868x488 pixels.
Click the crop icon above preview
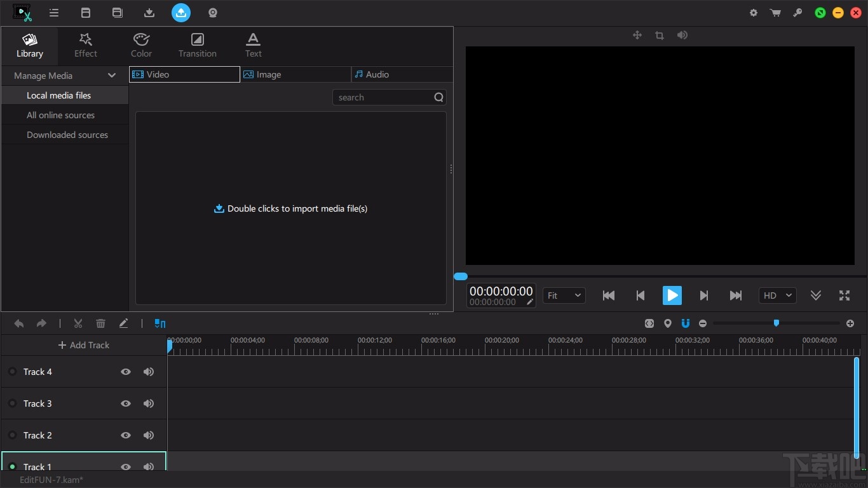[660, 36]
